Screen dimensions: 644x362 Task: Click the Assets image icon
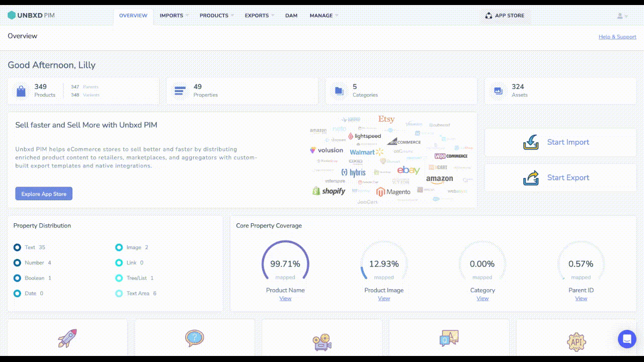(498, 91)
